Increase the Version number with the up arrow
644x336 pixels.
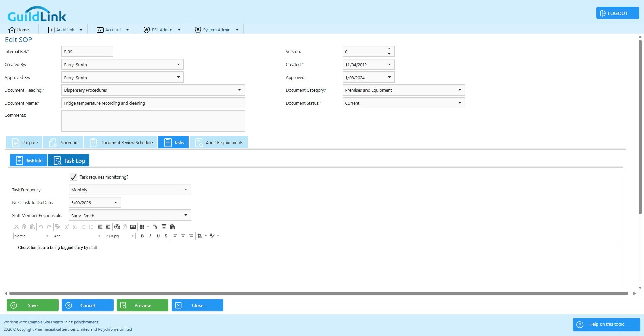coord(389,49)
